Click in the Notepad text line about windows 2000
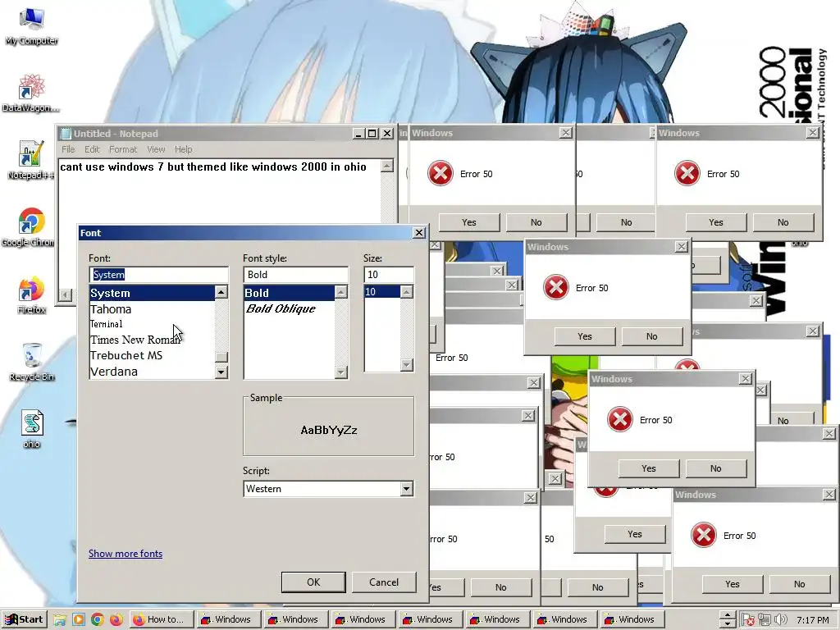Viewport: 840px width, 630px height. coord(213,167)
